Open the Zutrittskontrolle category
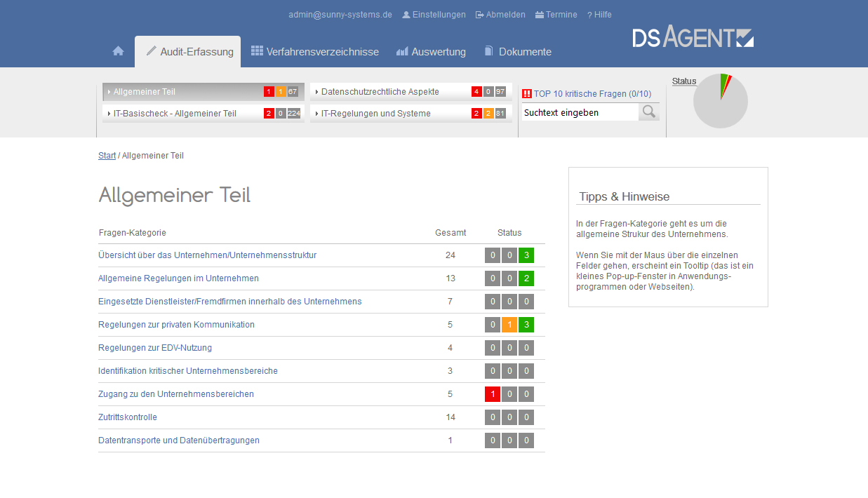This screenshot has width=868, height=498. [x=128, y=417]
